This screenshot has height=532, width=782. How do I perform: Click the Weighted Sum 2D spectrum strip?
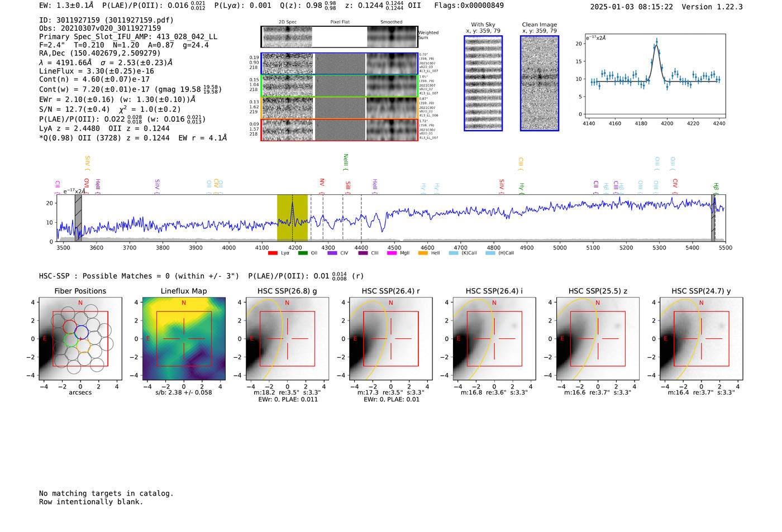[x=340, y=37]
